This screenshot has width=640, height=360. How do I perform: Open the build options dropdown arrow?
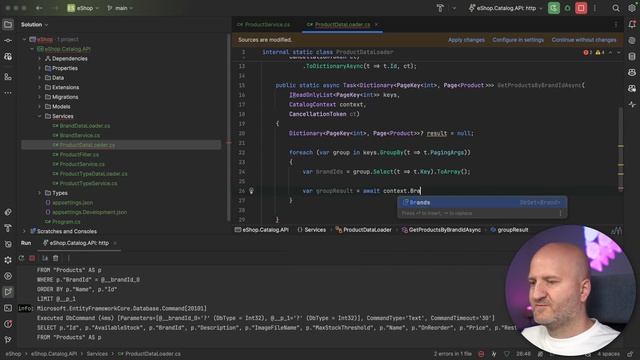tap(454, 8)
